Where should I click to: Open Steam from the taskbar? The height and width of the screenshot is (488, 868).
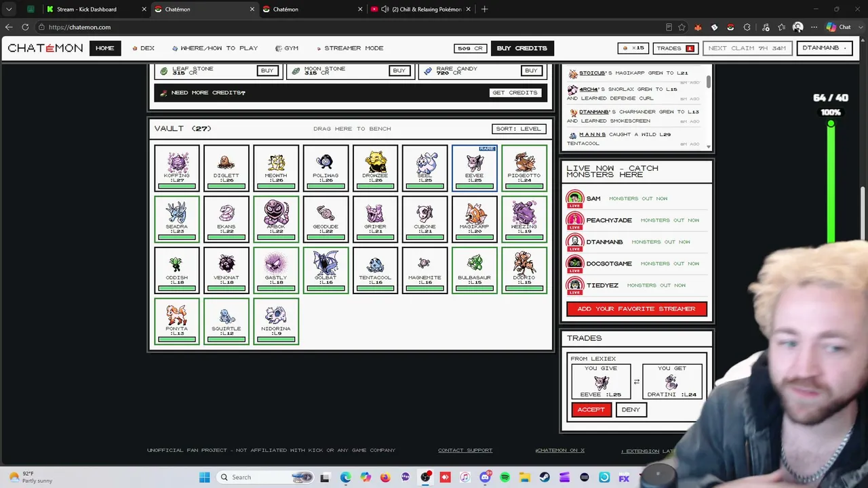545,477
